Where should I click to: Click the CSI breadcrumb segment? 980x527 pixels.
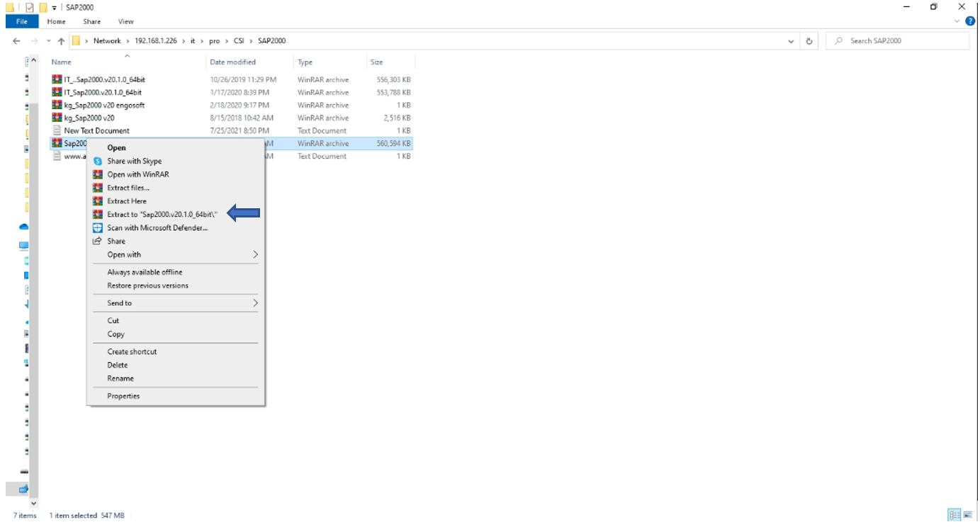(239, 40)
